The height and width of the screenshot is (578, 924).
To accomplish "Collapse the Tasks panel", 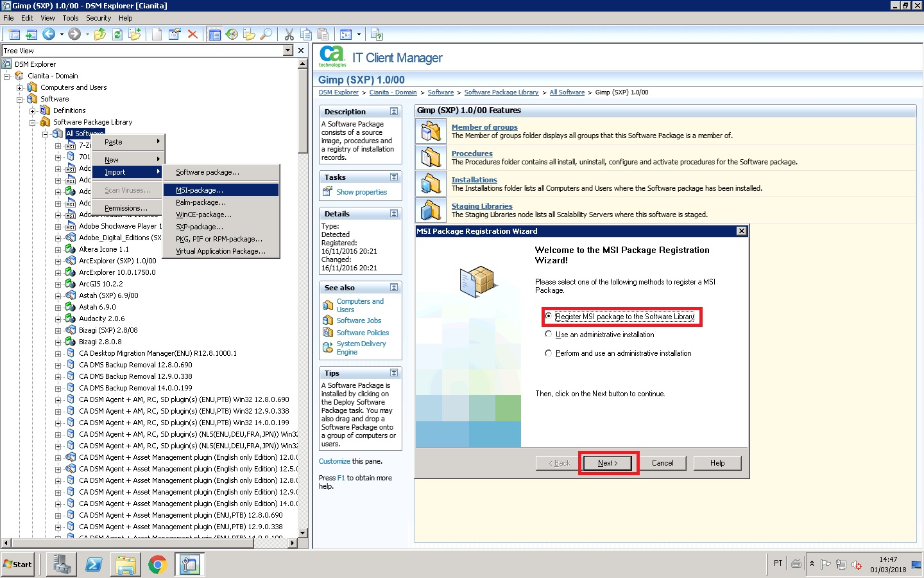I will (394, 177).
